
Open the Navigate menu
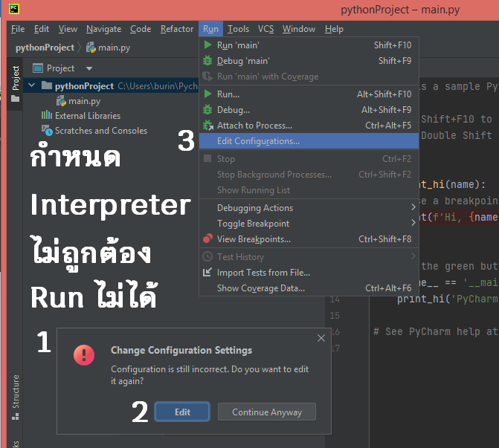coord(104,29)
